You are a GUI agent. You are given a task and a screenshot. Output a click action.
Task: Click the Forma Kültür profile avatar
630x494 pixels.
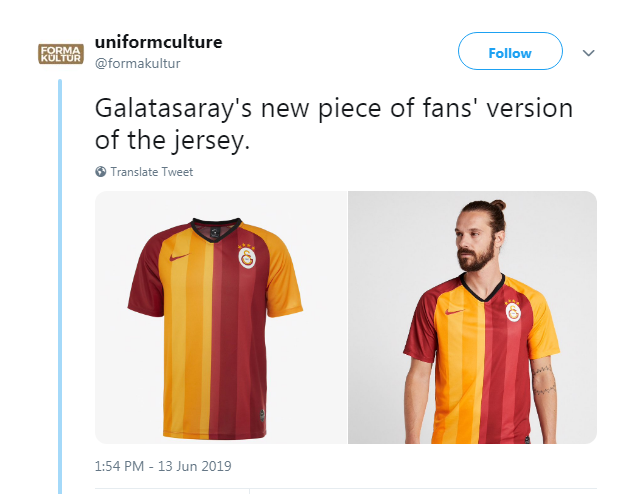pos(61,54)
